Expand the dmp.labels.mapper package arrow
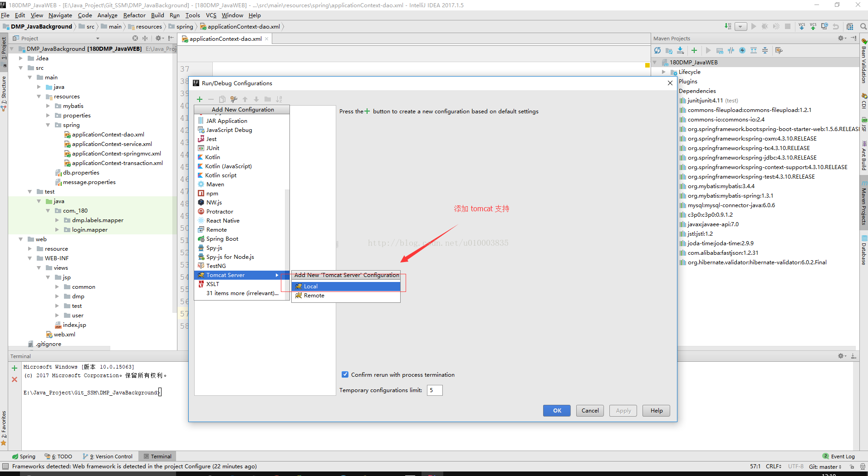Screen dimensions: 868x476 click(x=57, y=220)
